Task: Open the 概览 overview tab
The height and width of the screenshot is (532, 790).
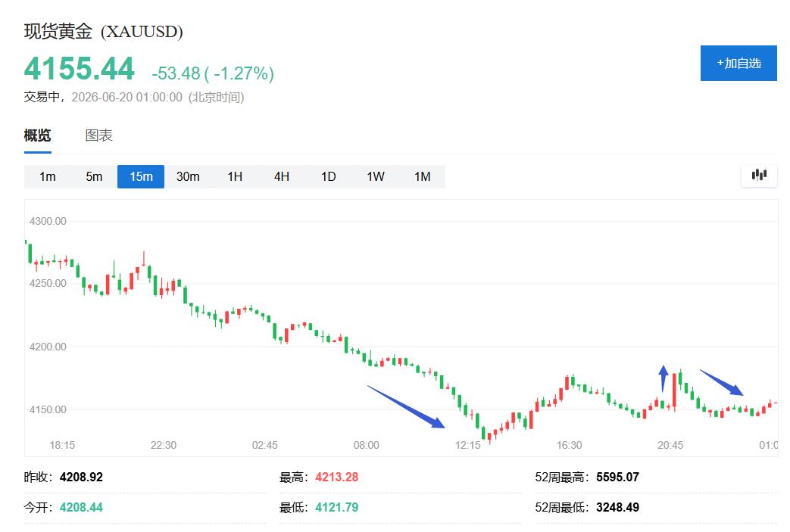Action: pos(37,135)
